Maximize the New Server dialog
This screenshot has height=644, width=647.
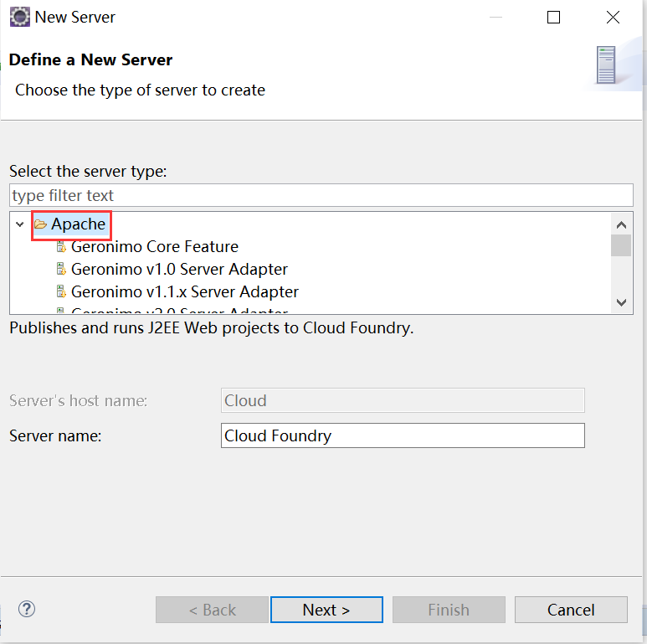click(x=554, y=18)
